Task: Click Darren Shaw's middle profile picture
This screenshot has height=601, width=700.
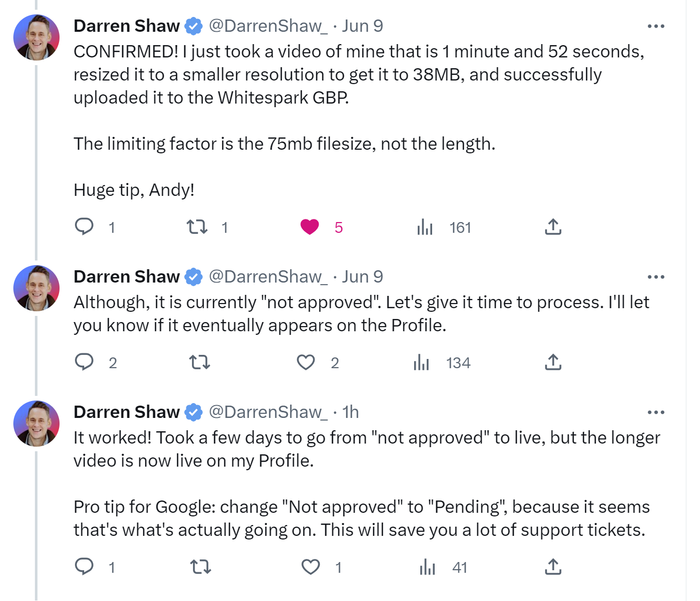Action: (36, 288)
